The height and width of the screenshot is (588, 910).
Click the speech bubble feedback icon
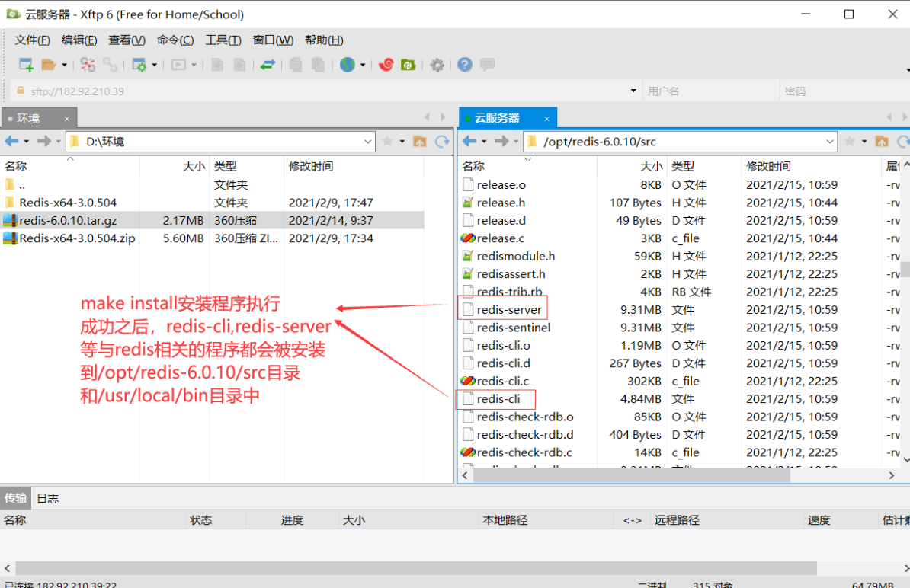[488, 64]
